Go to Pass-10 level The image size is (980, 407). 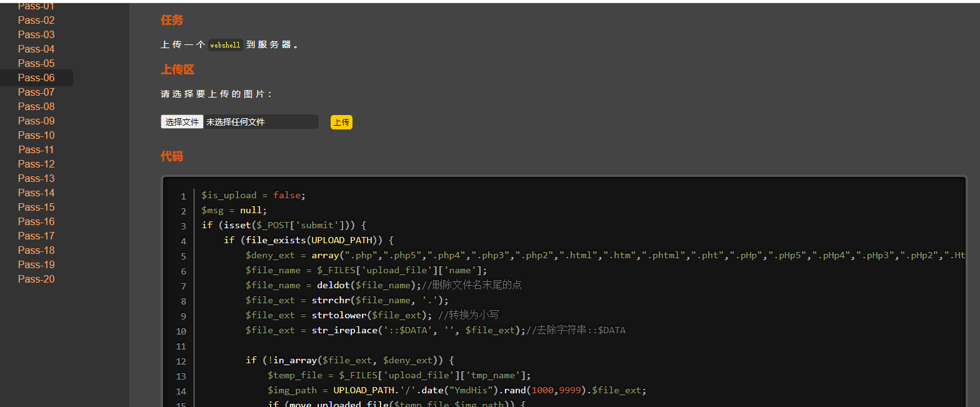pyautogui.click(x=36, y=135)
